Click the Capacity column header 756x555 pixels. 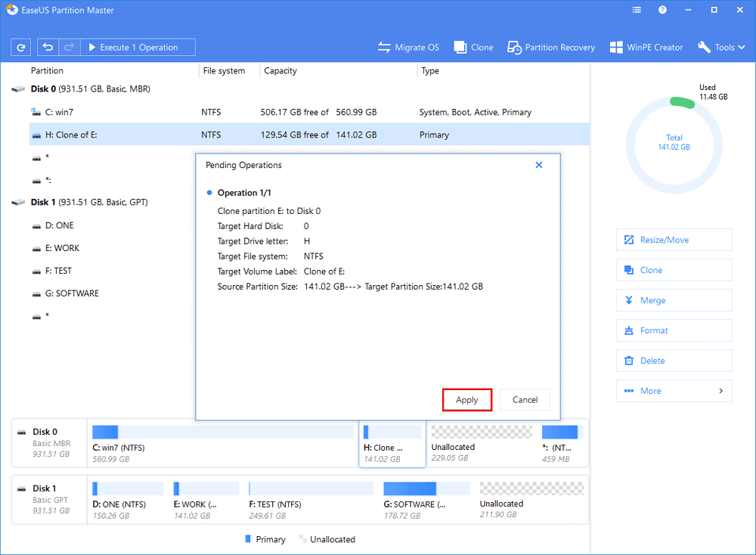click(280, 71)
